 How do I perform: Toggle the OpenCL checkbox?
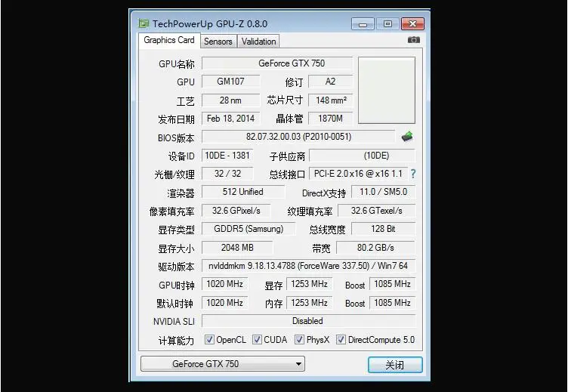point(209,339)
